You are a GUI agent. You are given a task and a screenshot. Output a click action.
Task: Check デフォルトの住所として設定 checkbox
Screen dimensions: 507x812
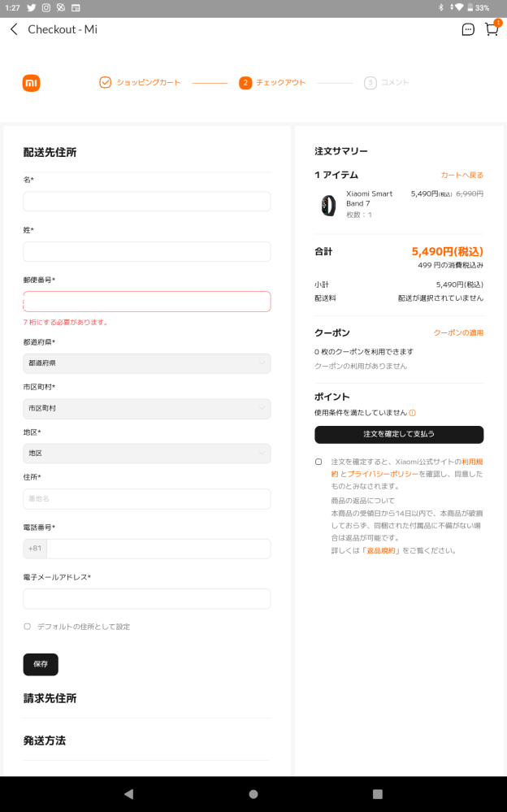[27, 627]
